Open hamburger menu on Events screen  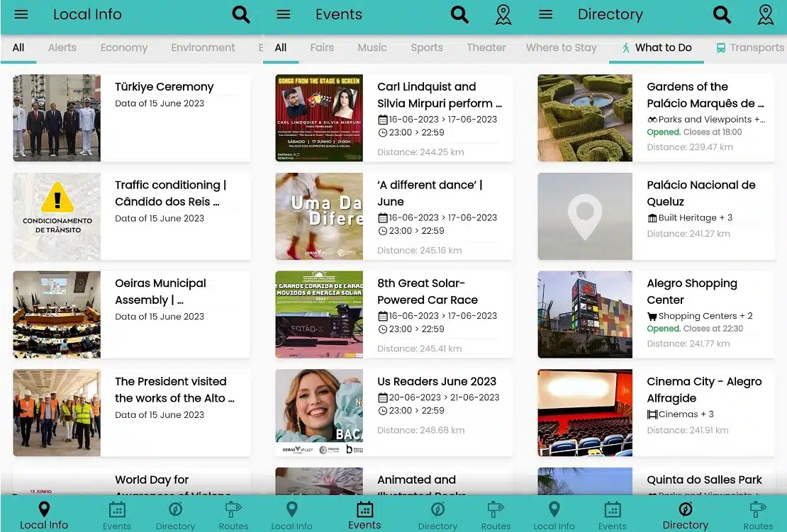(x=284, y=14)
